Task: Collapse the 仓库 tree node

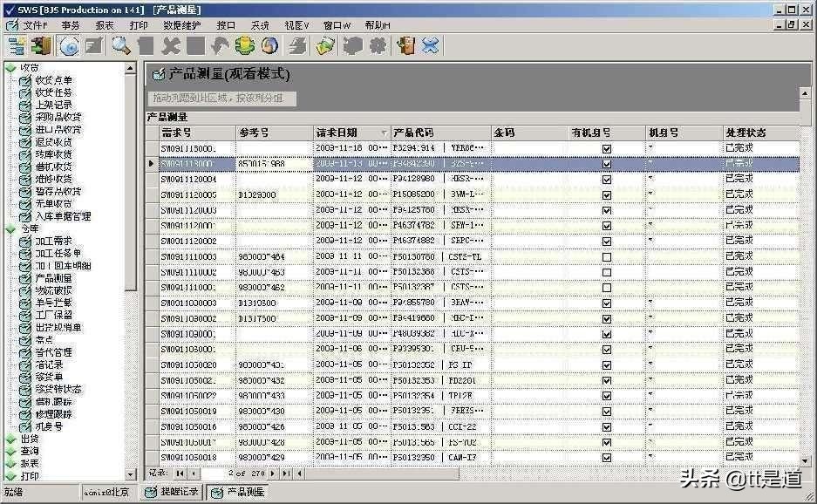Action: click(10, 228)
